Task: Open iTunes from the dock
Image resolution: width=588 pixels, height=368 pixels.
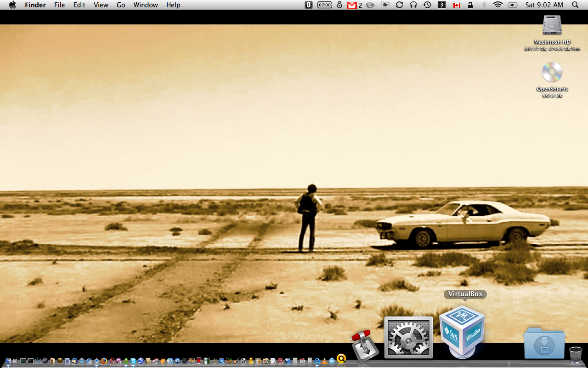Action: point(170,361)
